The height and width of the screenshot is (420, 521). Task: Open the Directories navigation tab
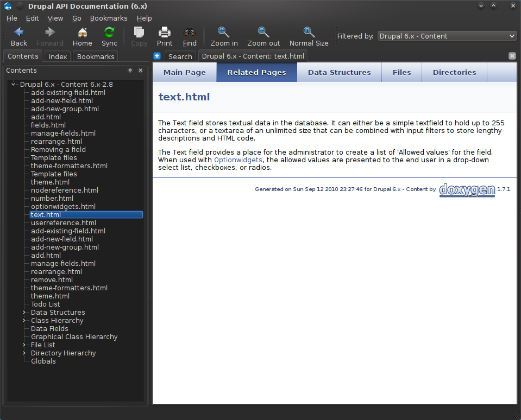(x=454, y=72)
